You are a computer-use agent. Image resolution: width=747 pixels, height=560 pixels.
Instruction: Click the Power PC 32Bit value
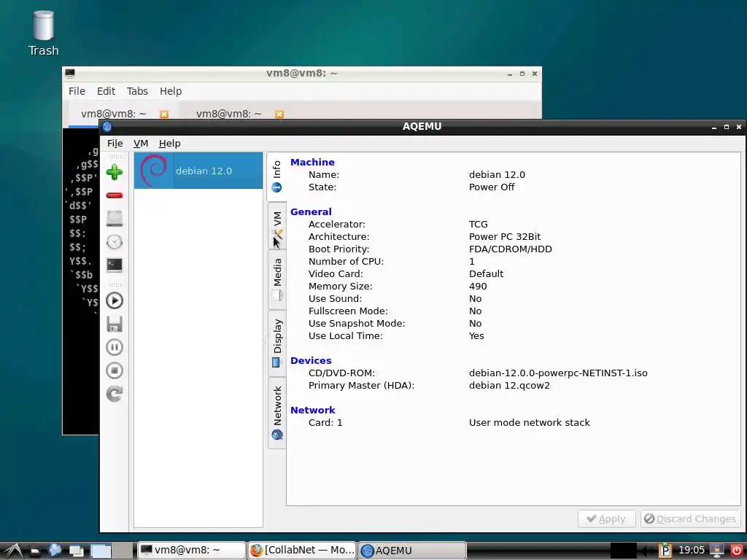coord(505,236)
